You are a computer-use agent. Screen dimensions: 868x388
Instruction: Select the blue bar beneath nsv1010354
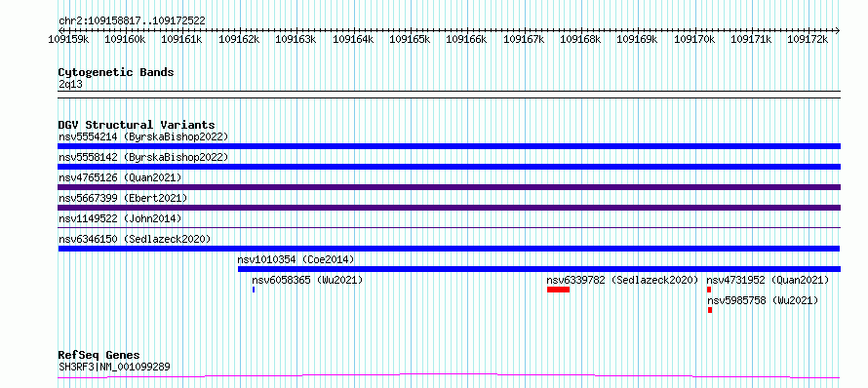[x=539, y=269]
